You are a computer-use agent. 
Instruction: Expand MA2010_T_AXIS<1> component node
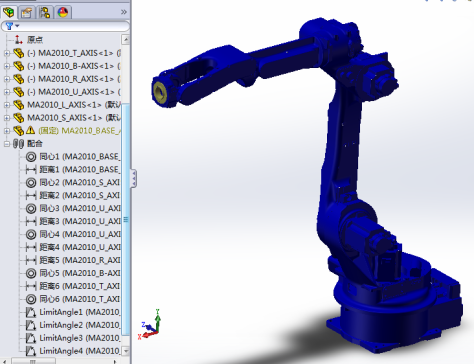click(x=7, y=53)
